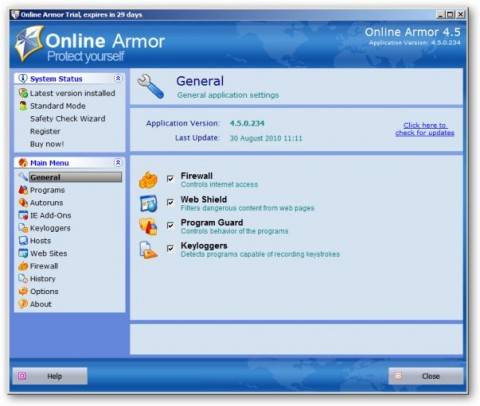Viewport: 480px width, 406px height.
Task: Uncheck the Program Guard checkbox
Action: point(170,225)
